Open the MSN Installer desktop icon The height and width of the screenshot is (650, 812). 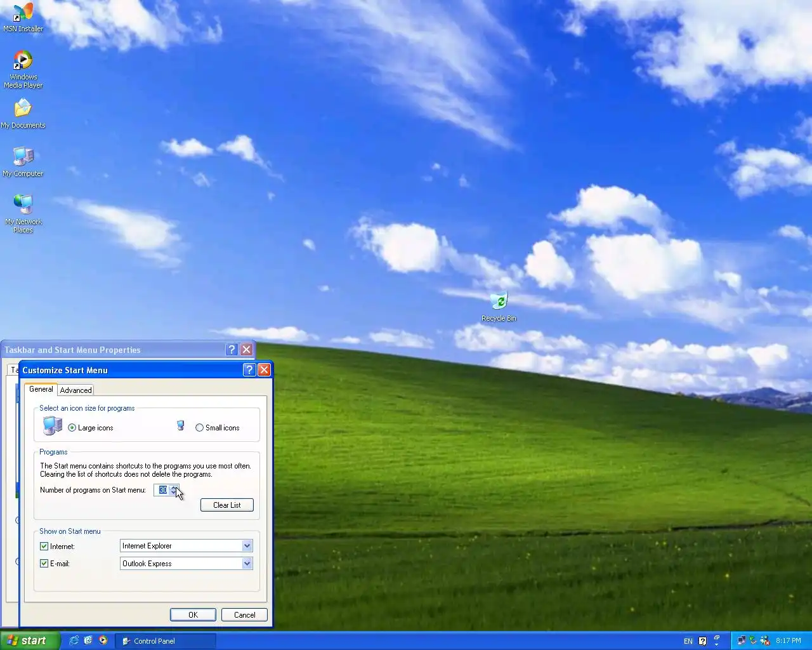tap(23, 17)
